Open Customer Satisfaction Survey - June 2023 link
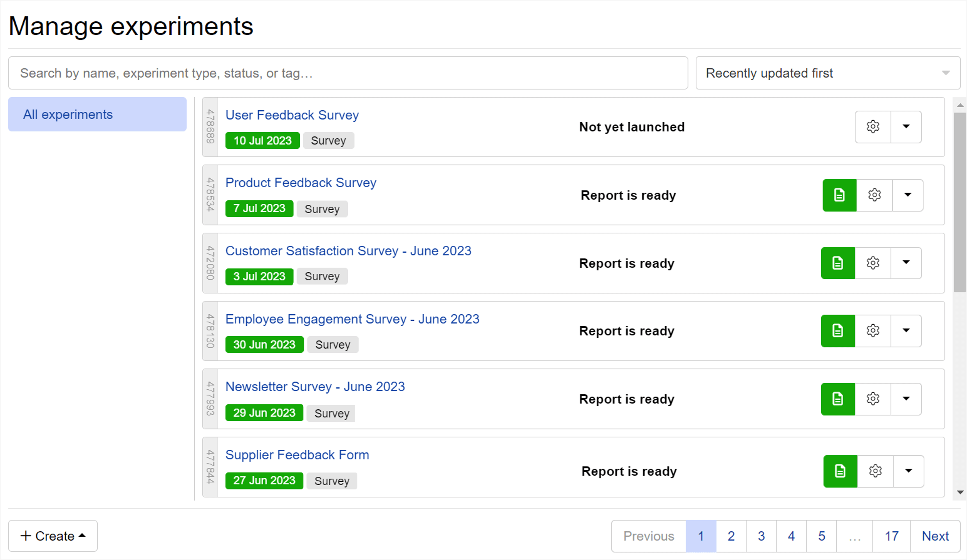The height and width of the screenshot is (560, 967). 348,251
